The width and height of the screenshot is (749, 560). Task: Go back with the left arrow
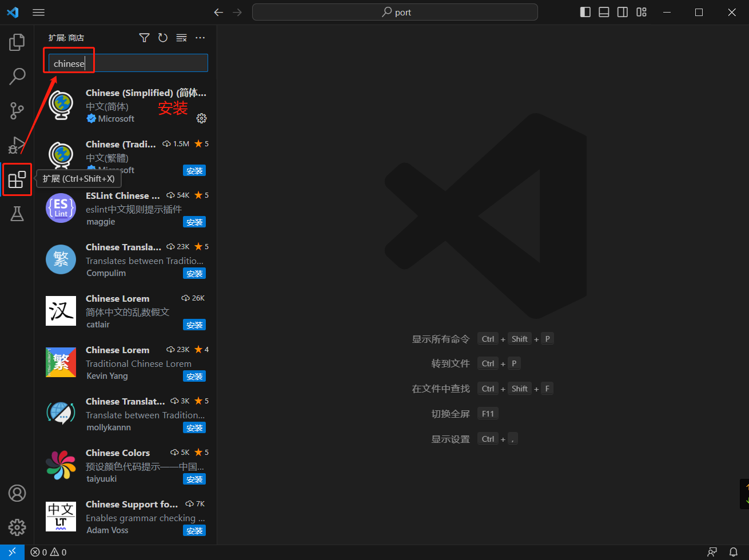[218, 12]
